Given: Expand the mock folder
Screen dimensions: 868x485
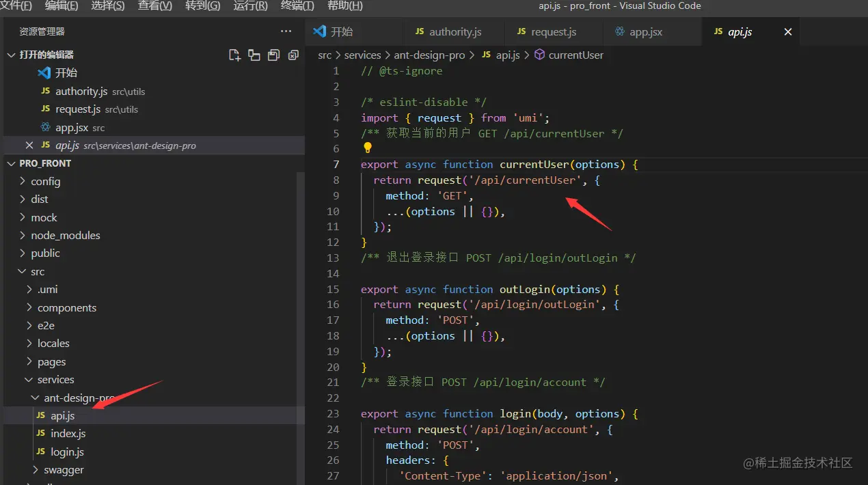Looking at the screenshot, I should (23, 217).
